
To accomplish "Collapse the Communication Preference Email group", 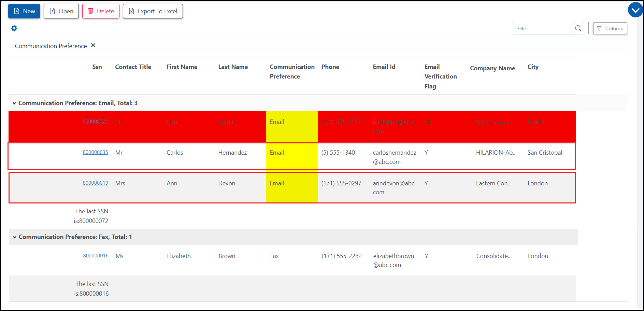I will tap(14, 103).
